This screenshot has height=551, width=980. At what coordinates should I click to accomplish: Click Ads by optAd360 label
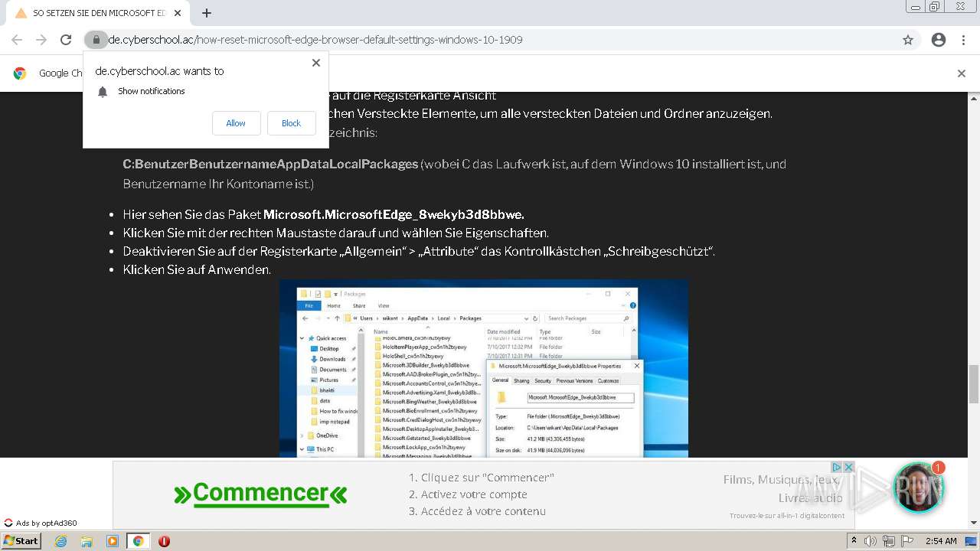(41, 523)
